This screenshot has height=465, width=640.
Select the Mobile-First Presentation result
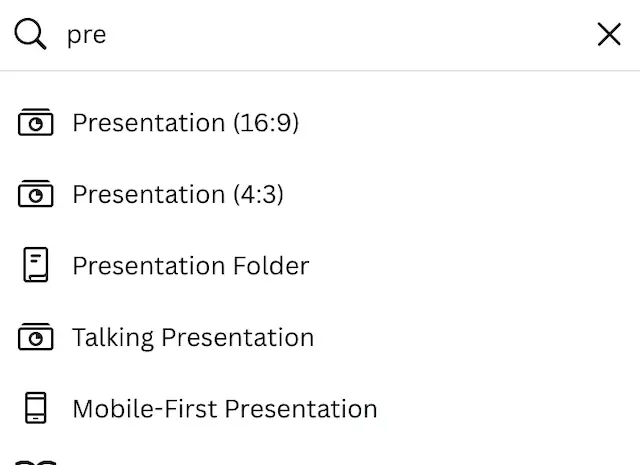(x=320, y=408)
